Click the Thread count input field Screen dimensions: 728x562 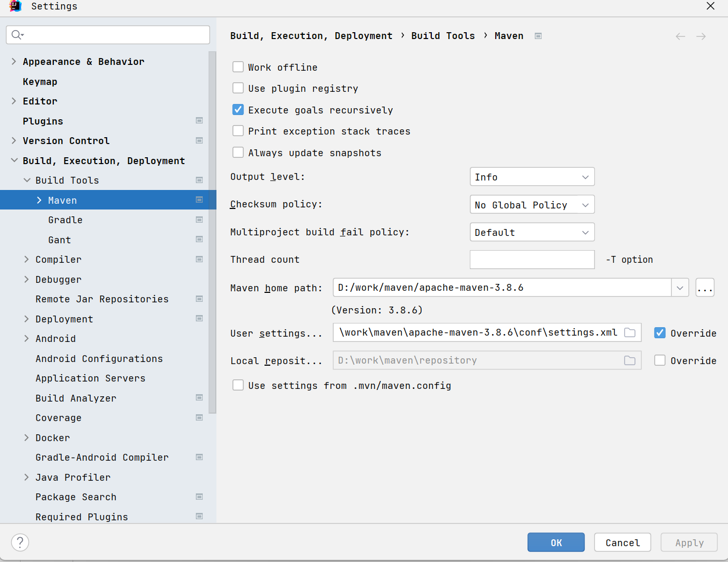[x=532, y=260]
